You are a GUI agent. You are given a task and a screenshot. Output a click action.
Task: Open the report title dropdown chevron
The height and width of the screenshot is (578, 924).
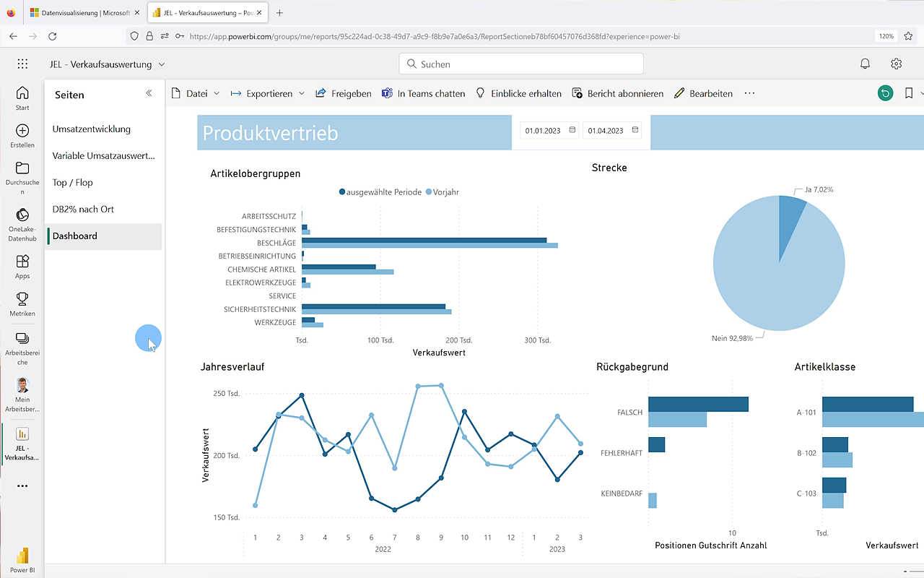(x=162, y=64)
